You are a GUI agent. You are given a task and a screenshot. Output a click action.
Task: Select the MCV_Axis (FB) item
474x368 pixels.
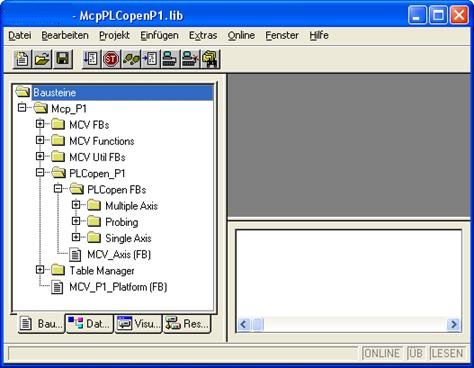119,255
